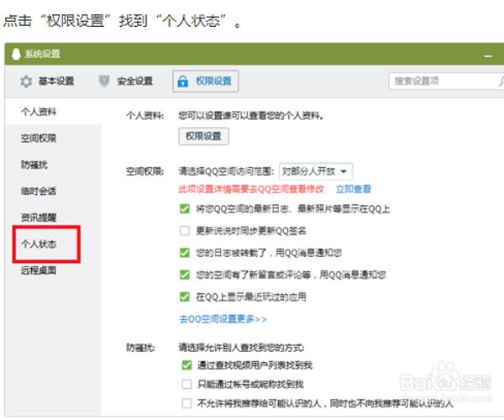This screenshot has width=504, height=420.
Task: Uncheck 您的空间有了新留言或评论等 notification
Action: pos(185,275)
